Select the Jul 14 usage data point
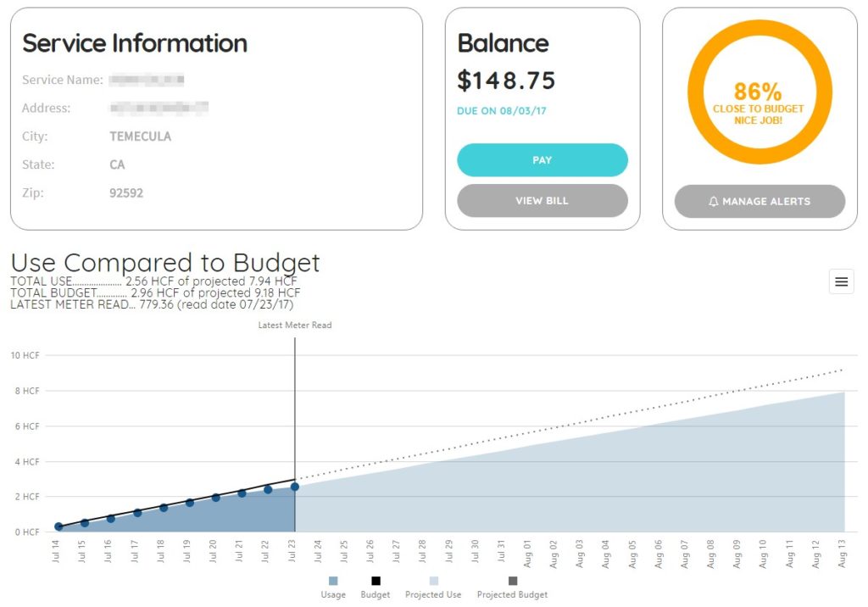 pos(58,526)
